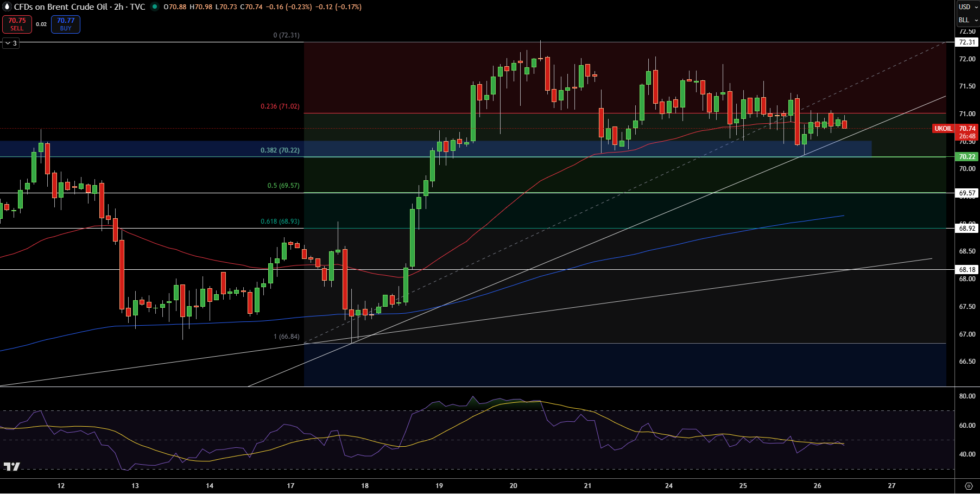The height and width of the screenshot is (494, 980).
Task: Click the red SELL 70.75 button
Action: pos(17,24)
